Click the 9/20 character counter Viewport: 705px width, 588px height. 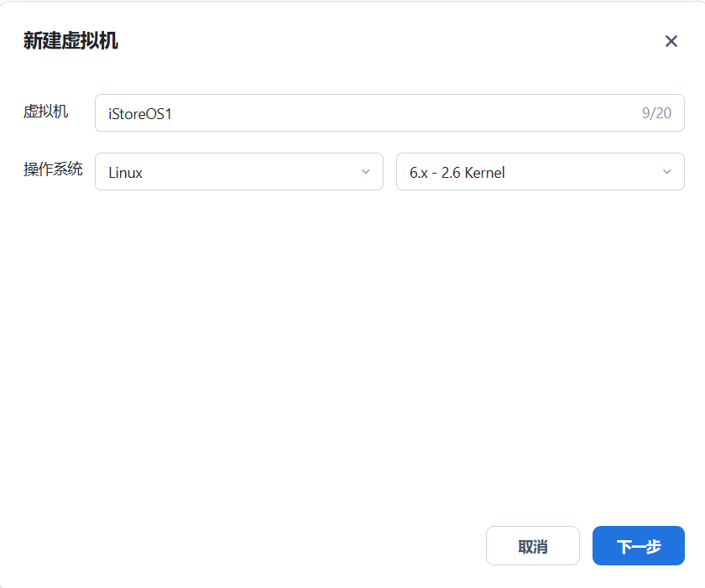[x=656, y=113]
